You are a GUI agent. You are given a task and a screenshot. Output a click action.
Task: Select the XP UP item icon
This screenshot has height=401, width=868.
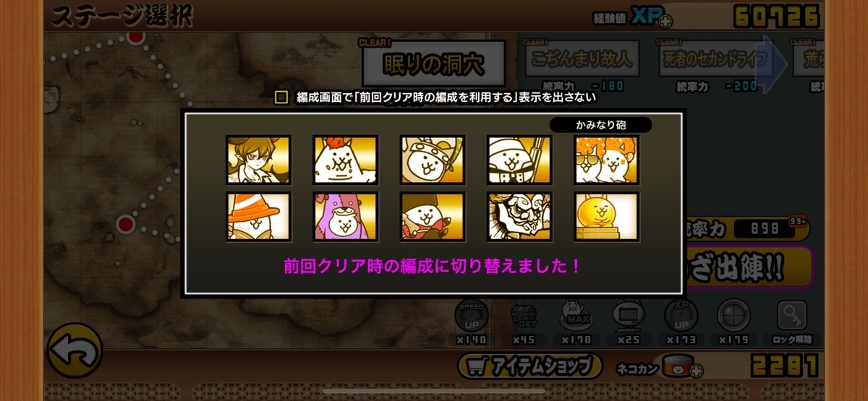click(681, 316)
